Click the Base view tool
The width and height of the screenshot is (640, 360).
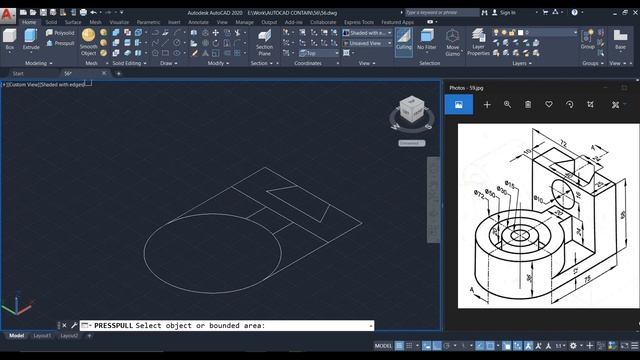click(620, 40)
